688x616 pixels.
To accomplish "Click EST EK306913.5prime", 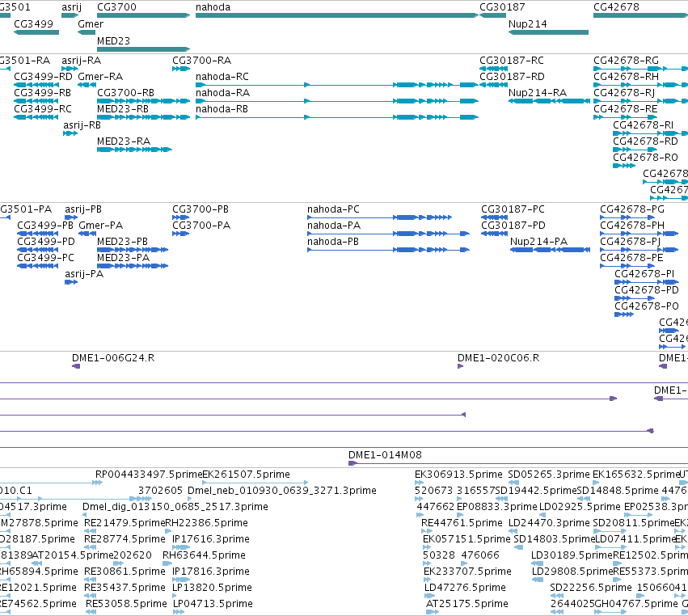I will pos(419,483).
